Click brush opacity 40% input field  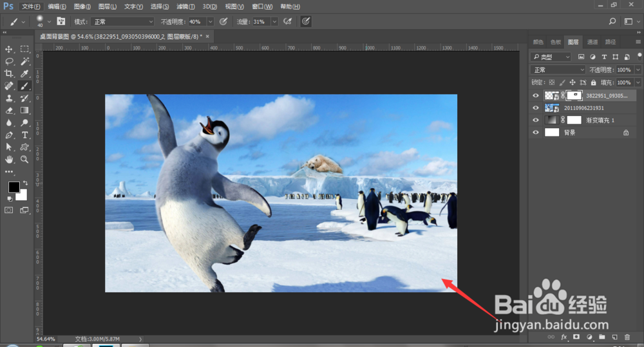click(197, 21)
